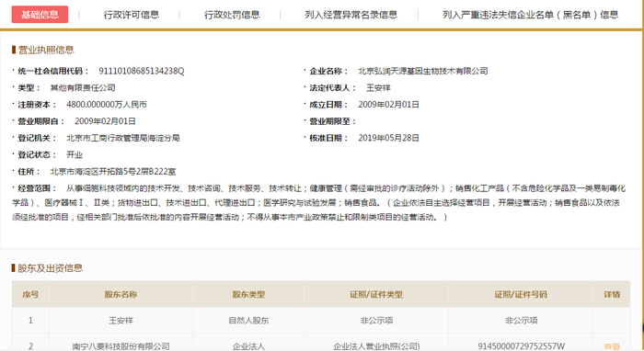Click the 股东及出资信息 section heading
This screenshot has height=351, width=644.
pos(50,268)
